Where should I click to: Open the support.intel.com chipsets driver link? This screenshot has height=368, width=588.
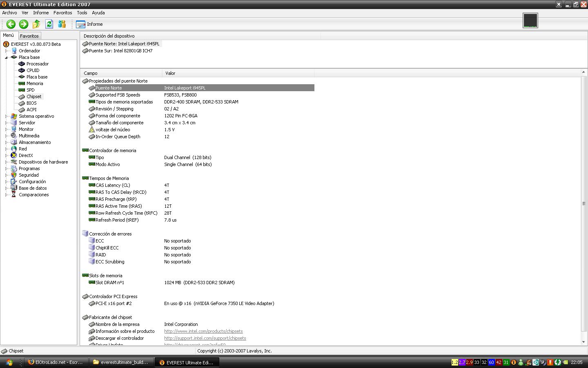tap(205, 338)
